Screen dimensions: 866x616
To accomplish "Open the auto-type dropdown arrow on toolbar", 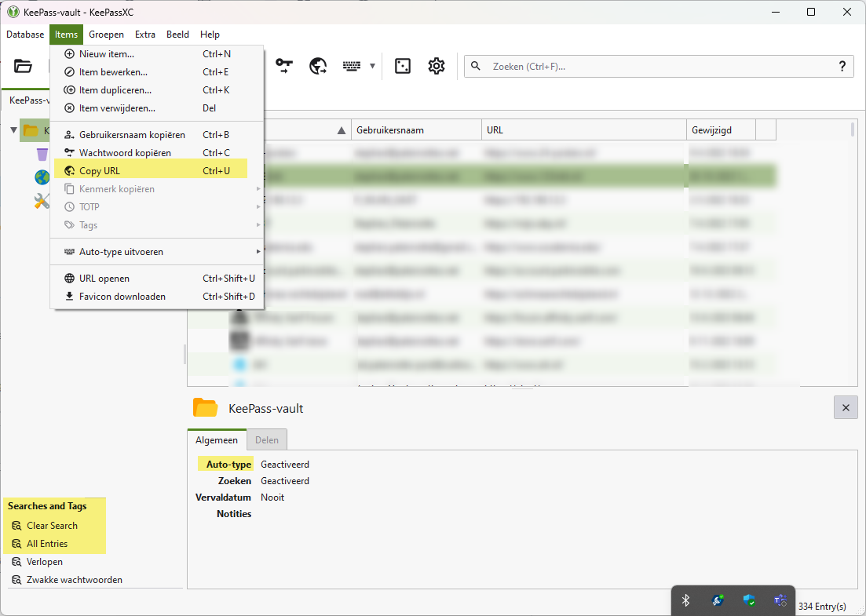I will pos(372,66).
